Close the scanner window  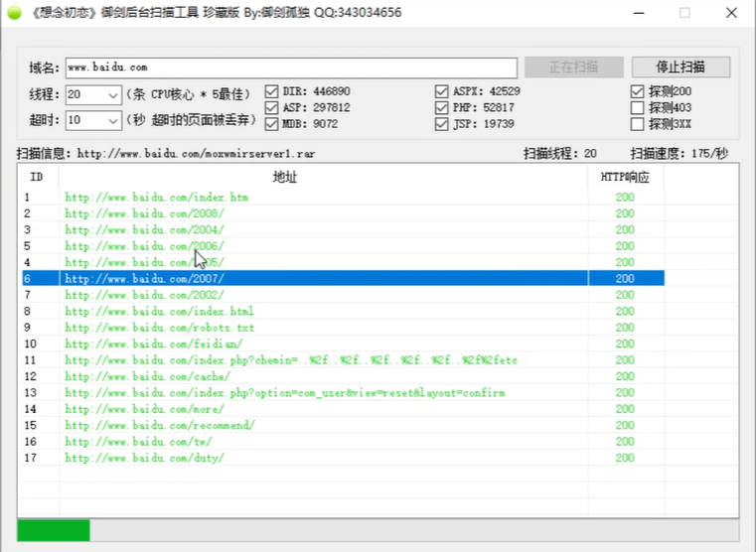[731, 13]
